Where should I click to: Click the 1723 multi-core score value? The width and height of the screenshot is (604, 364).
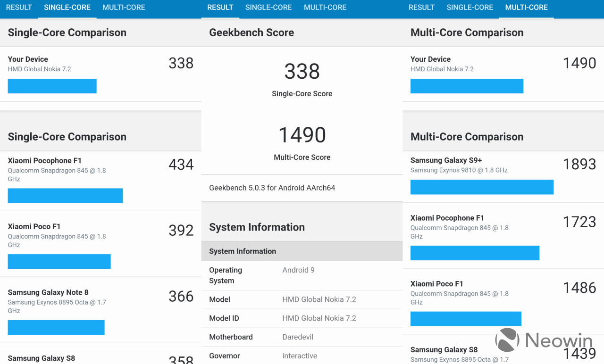pos(579,222)
